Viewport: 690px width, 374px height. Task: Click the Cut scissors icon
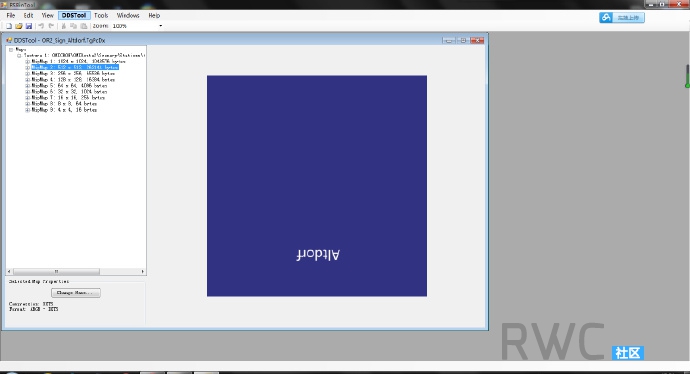pos(64,26)
